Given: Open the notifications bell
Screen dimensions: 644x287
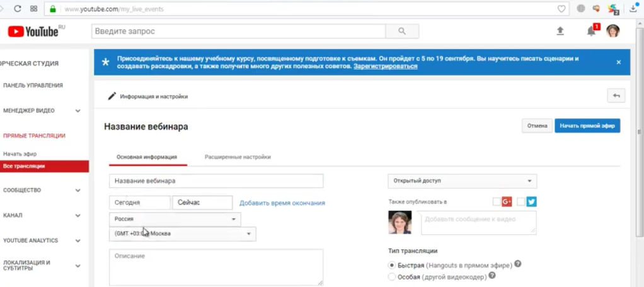Looking at the screenshot, I should point(591,31).
